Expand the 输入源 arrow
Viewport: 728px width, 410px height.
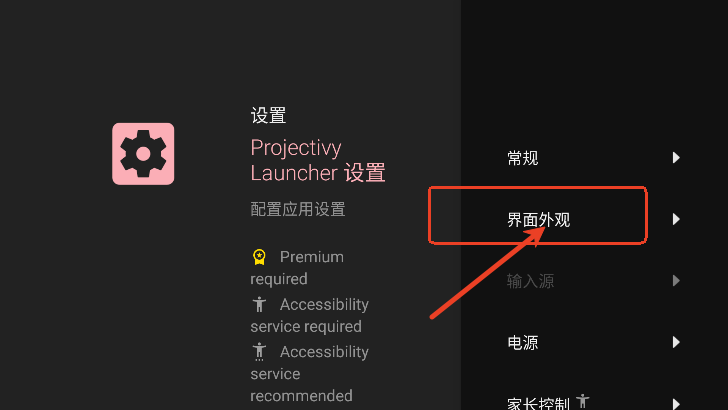676,280
